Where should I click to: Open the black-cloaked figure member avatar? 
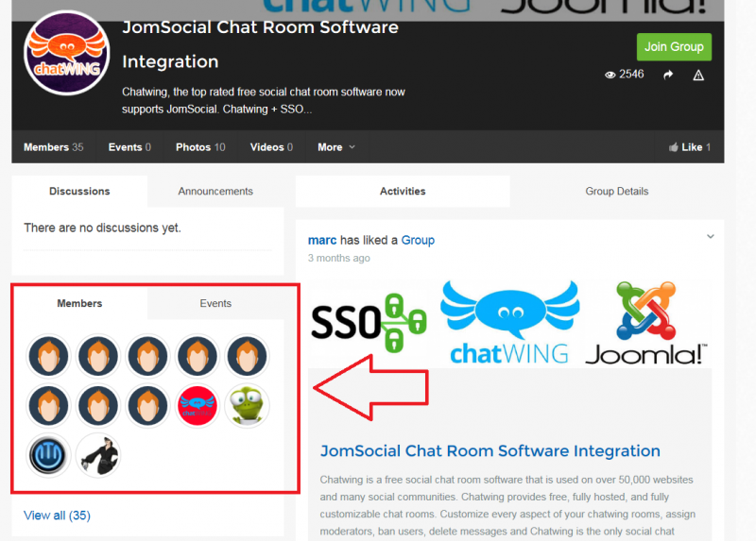point(98,455)
